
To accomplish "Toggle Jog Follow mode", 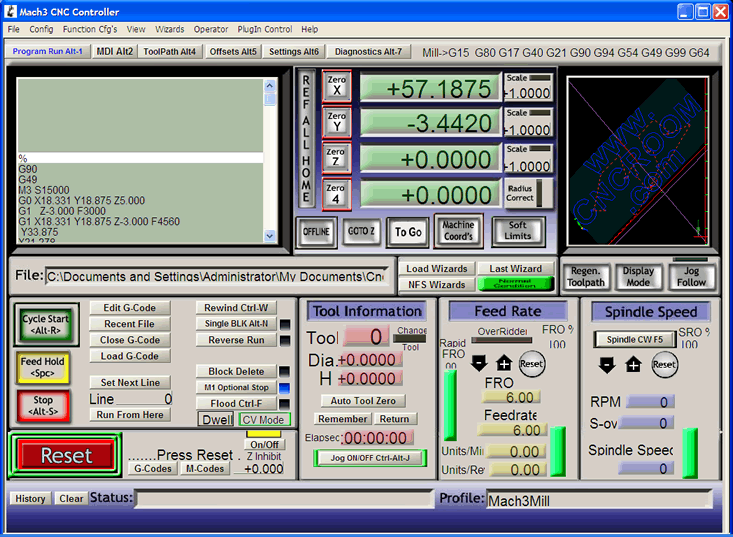I will 691,277.
